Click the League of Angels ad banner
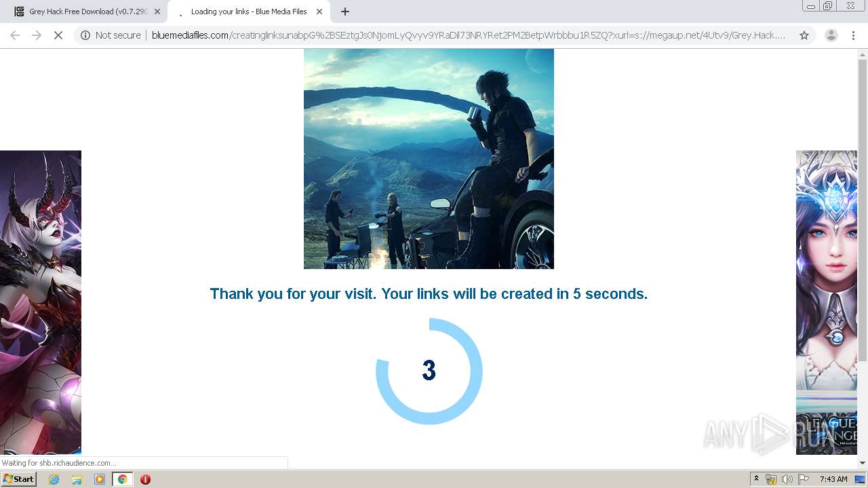The image size is (868, 488). [x=827, y=302]
